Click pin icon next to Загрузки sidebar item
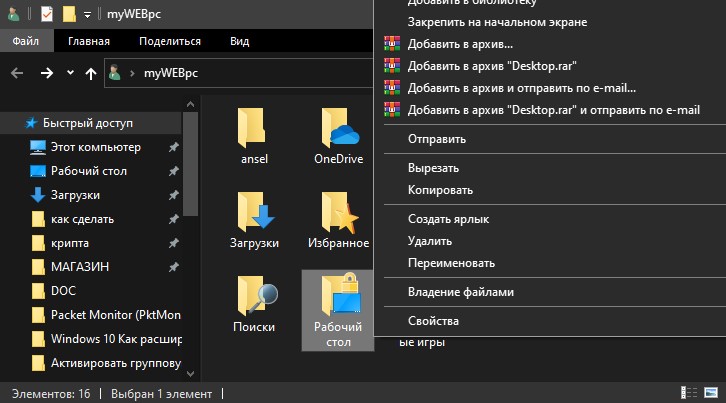This screenshot has height=403, width=726. coord(174,195)
